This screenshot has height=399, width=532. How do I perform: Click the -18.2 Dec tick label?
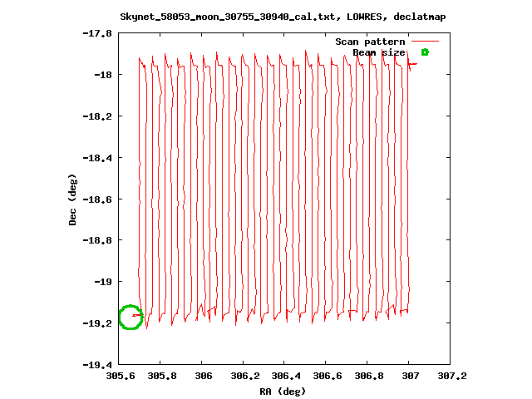coord(97,116)
